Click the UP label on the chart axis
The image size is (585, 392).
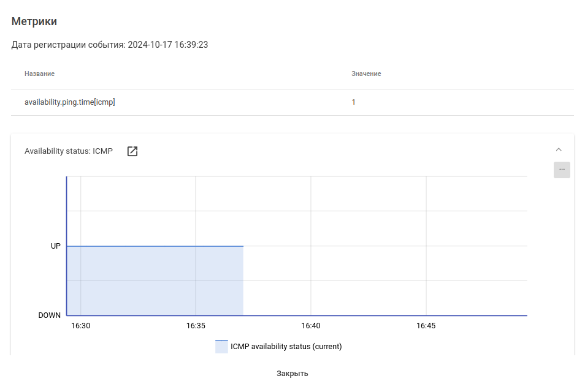click(56, 246)
